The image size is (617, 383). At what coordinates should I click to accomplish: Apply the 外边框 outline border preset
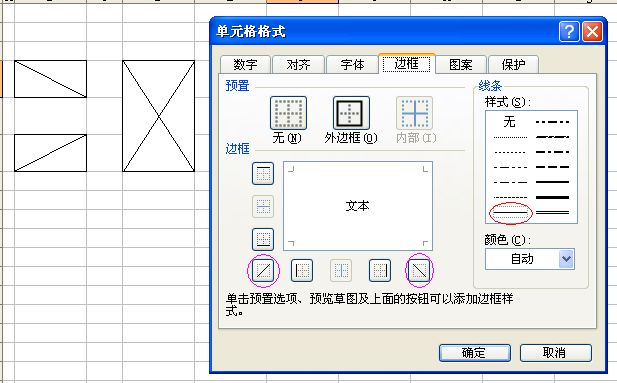(x=351, y=113)
